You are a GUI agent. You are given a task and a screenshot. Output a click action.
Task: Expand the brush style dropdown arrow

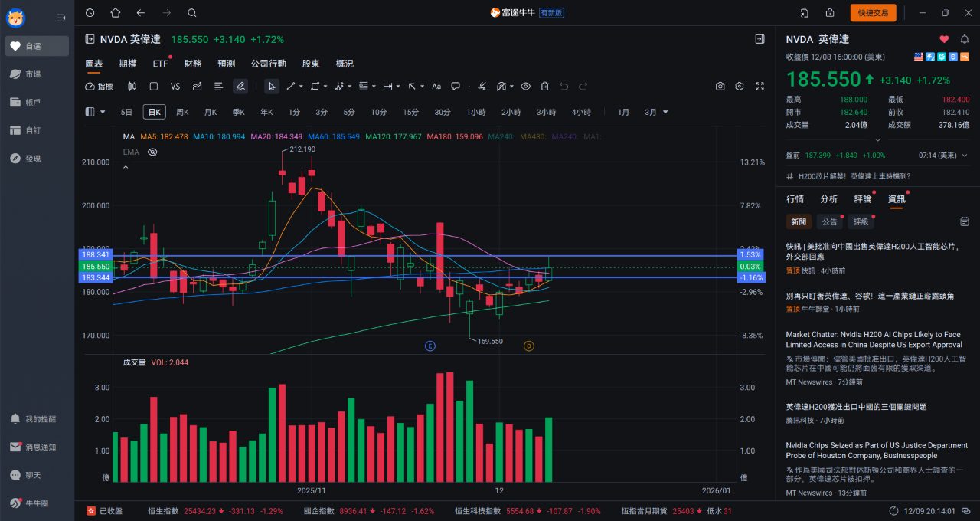coord(511,87)
